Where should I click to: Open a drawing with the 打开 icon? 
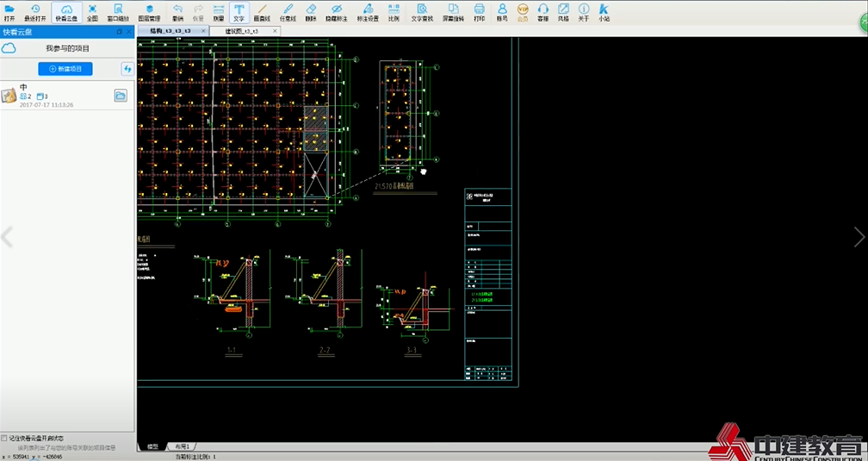(9, 12)
